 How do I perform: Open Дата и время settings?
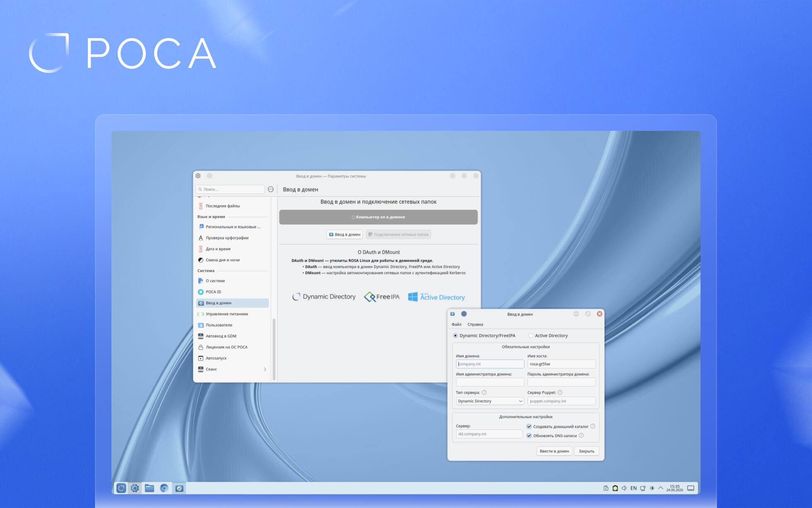click(x=232, y=249)
